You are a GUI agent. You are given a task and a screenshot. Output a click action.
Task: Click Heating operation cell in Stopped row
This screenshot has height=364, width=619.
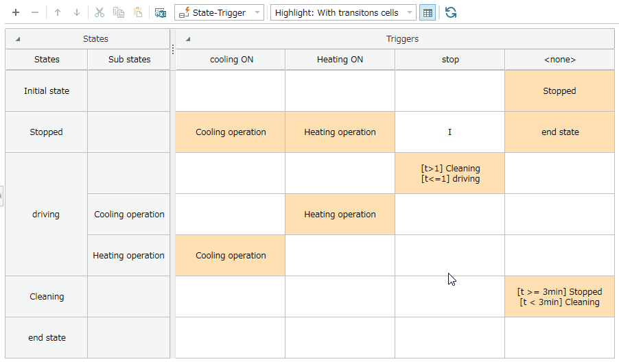click(x=340, y=132)
